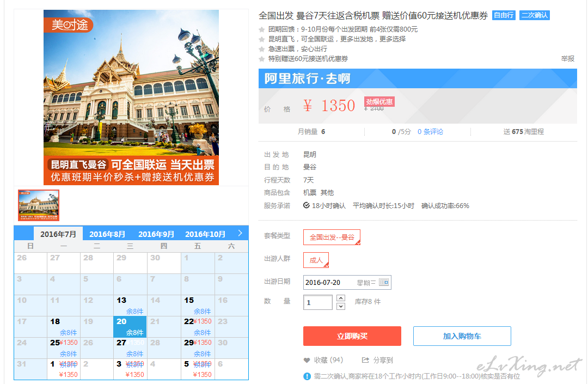
Task: Click 立即购买 buy now button
Action: (x=352, y=336)
